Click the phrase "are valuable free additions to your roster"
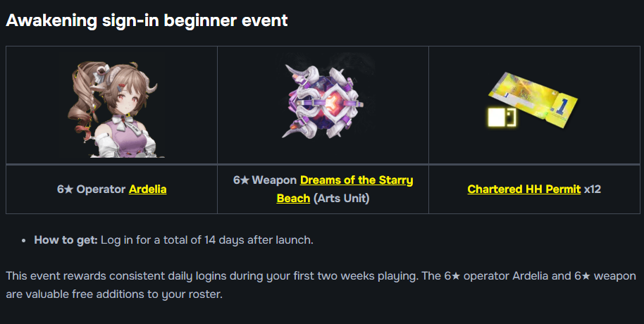This screenshot has width=644, height=324. click(113, 294)
